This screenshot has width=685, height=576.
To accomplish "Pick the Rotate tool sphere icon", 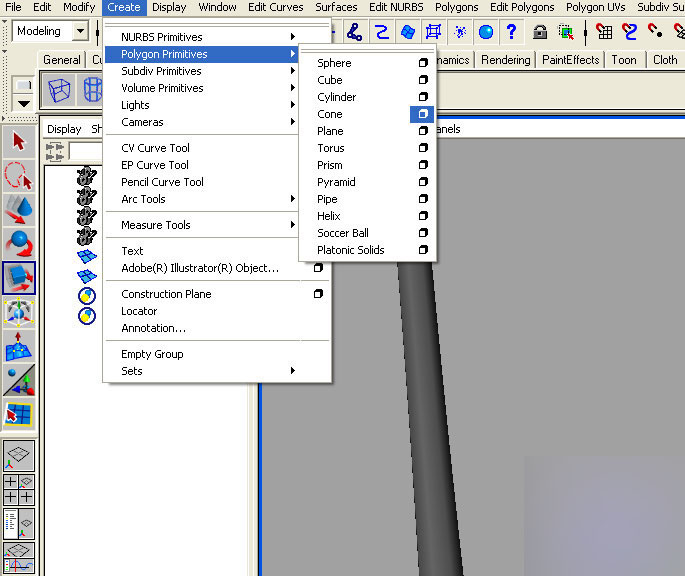I will 19,243.
